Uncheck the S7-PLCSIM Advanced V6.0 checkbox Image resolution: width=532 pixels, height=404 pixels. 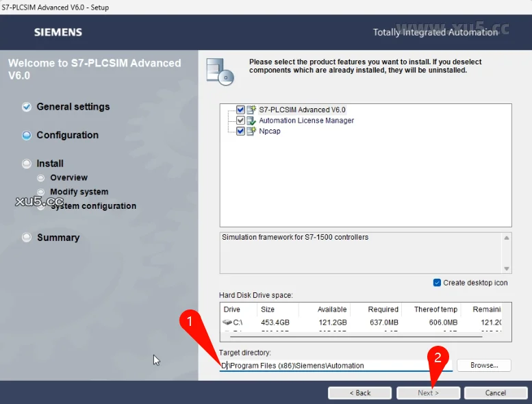[240, 110]
